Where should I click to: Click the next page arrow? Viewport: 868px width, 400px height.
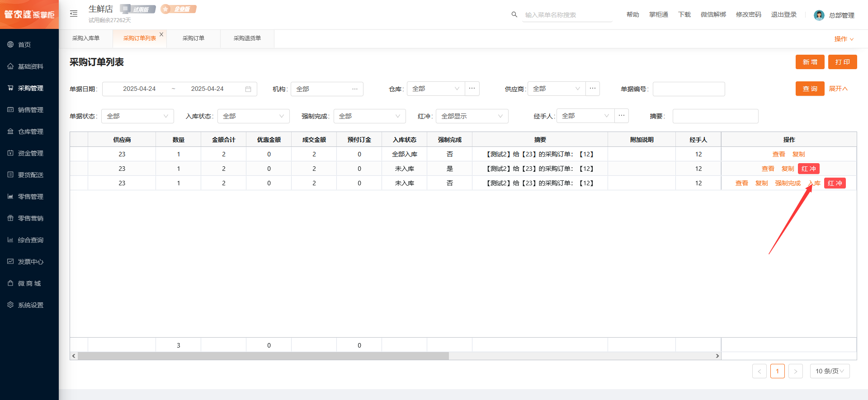point(796,371)
